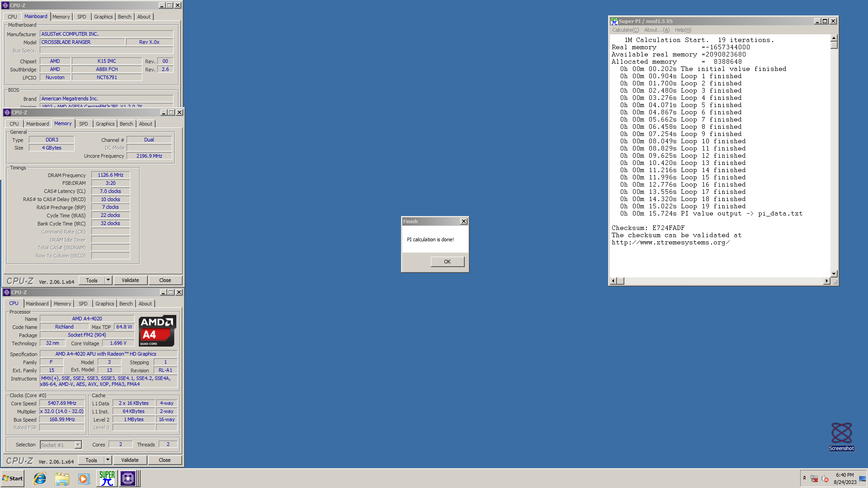Click the Bus Speed value 168.99 MHz
The width and height of the screenshot is (868, 488).
(62, 419)
